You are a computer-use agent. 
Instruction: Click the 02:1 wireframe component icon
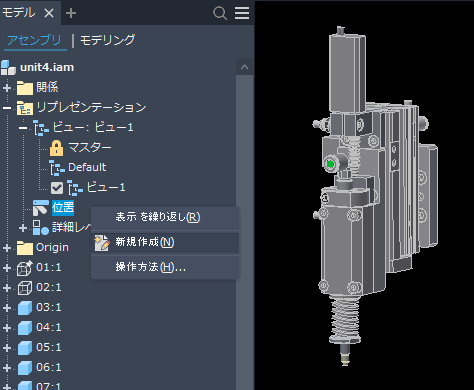[x=25, y=288]
